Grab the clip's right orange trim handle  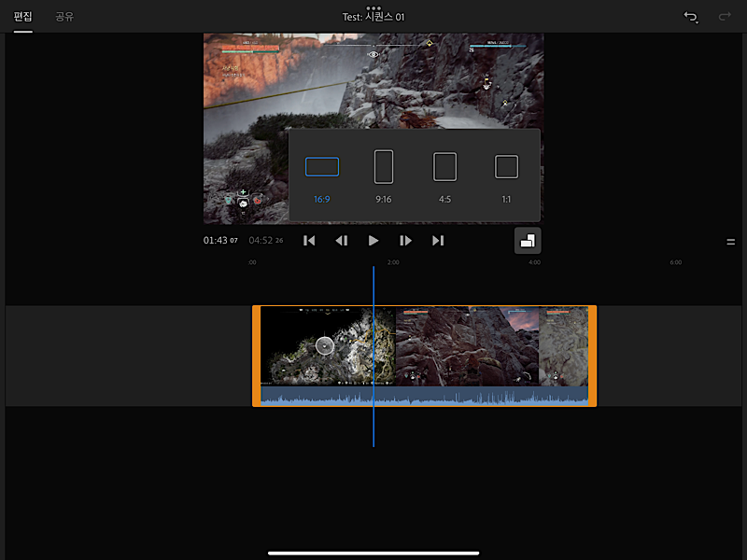pyautogui.click(x=593, y=356)
